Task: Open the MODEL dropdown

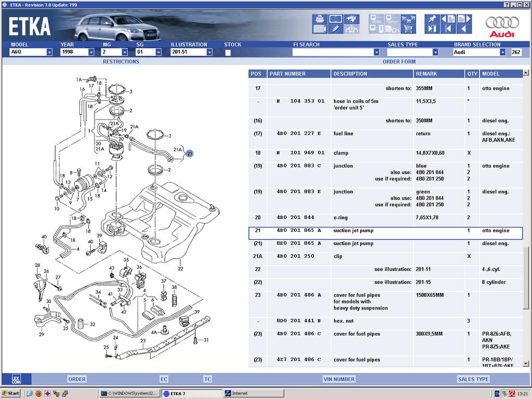Action: pyautogui.click(x=49, y=52)
